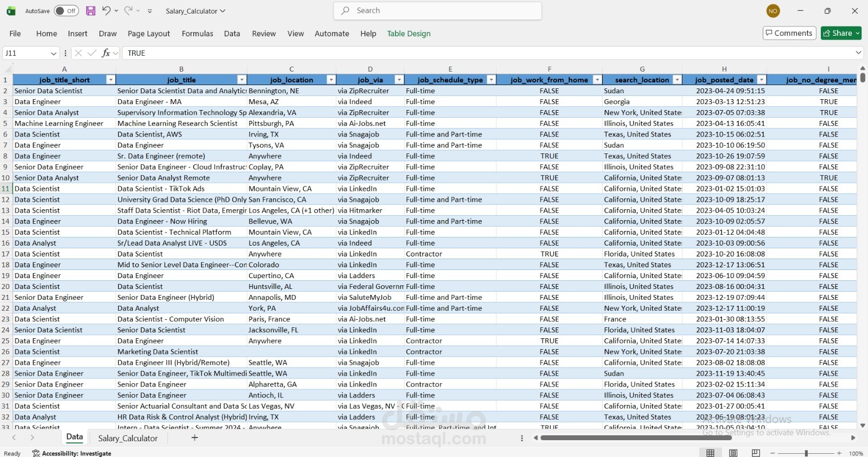
Task: Open the Table Design ribbon tab
Action: (x=409, y=34)
